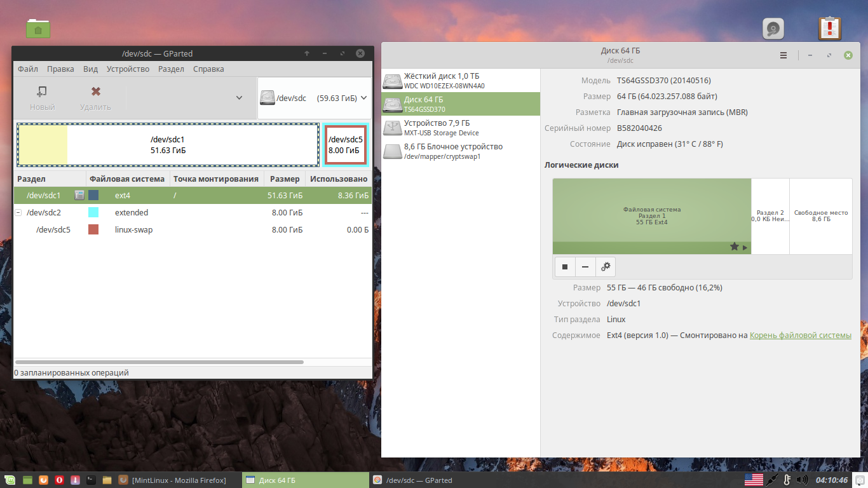Viewport: 868px width, 488px height.
Task: Click the /dev/sdc5 block in partition map
Action: click(345, 145)
